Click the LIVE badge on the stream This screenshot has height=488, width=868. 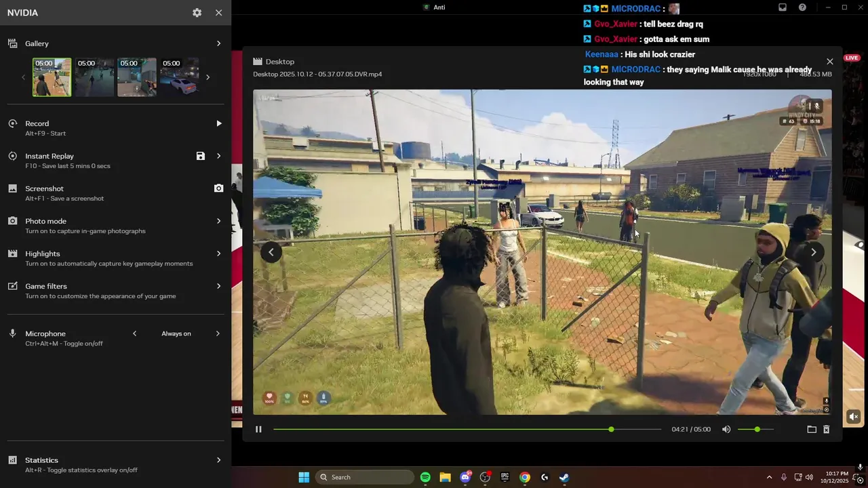(852, 58)
